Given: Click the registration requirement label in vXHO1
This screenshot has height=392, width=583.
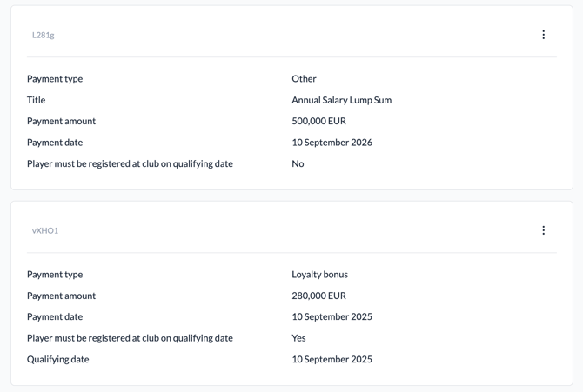Looking at the screenshot, I should (130, 338).
